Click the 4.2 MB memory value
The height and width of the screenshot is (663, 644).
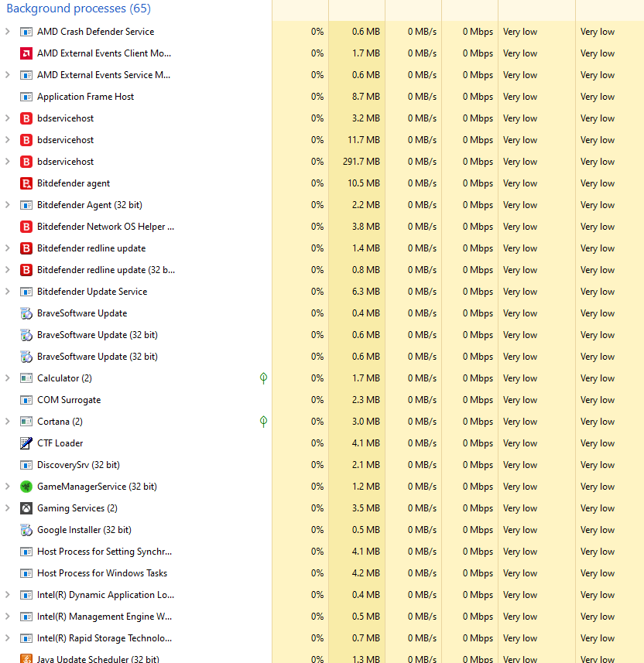(x=366, y=573)
